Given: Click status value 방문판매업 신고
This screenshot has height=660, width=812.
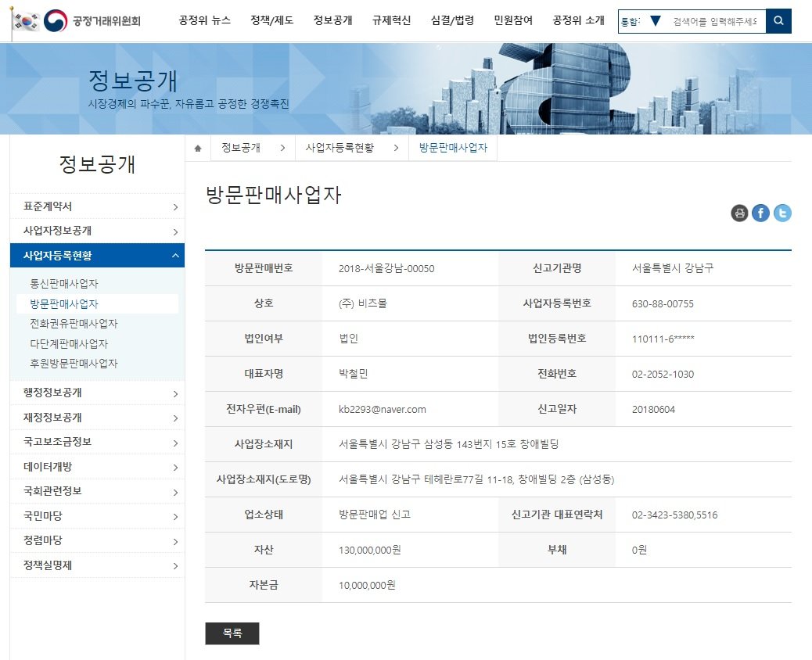Looking at the screenshot, I should (375, 515).
